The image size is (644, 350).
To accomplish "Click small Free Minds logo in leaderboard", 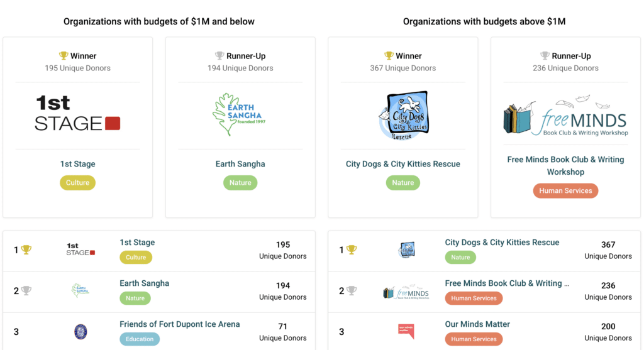I will [406, 292].
